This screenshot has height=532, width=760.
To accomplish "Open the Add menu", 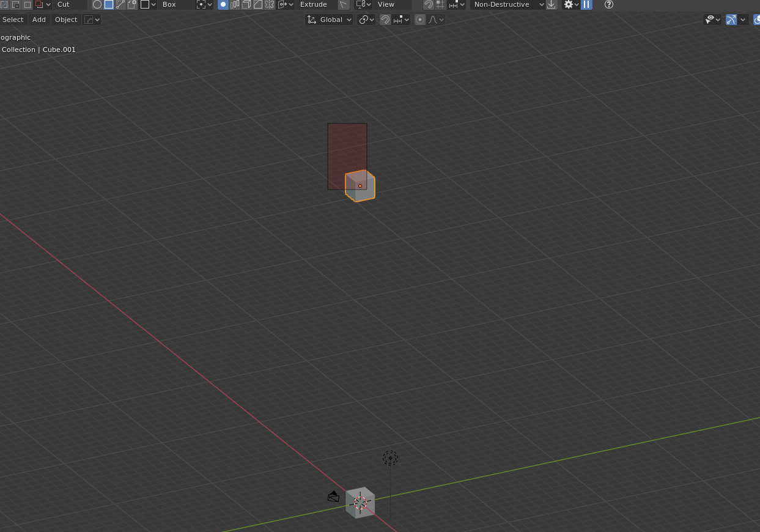I will click(x=39, y=20).
